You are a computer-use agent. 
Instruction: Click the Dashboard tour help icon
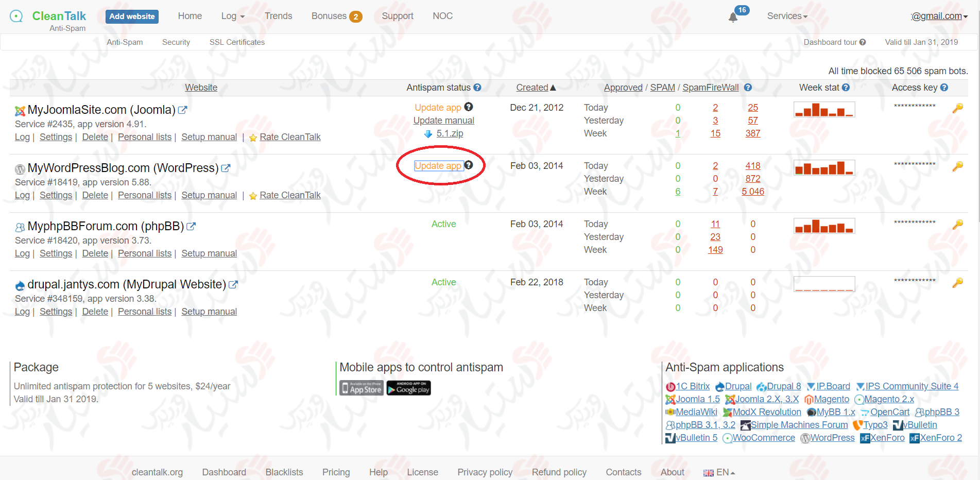tap(863, 42)
